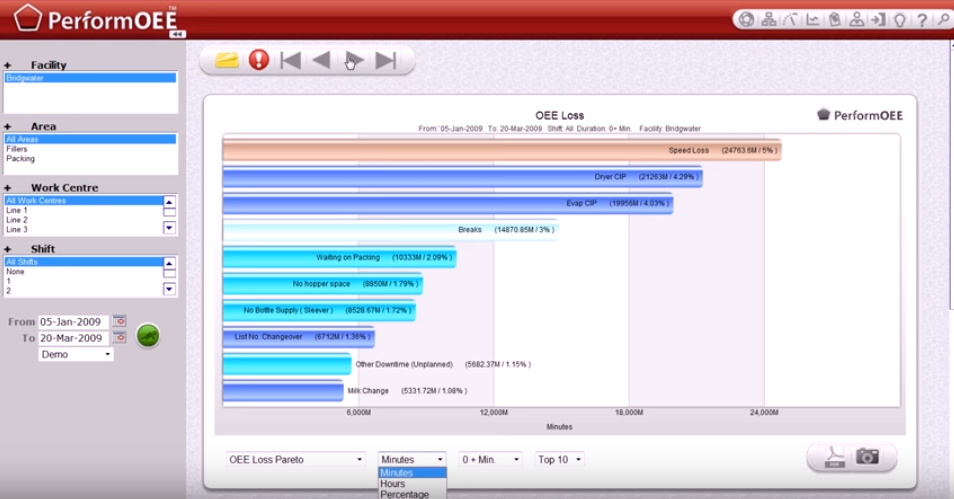Jump to first record with skip-back arrow
The width and height of the screenshot is (954, 499).
click(x=290, y=60)
